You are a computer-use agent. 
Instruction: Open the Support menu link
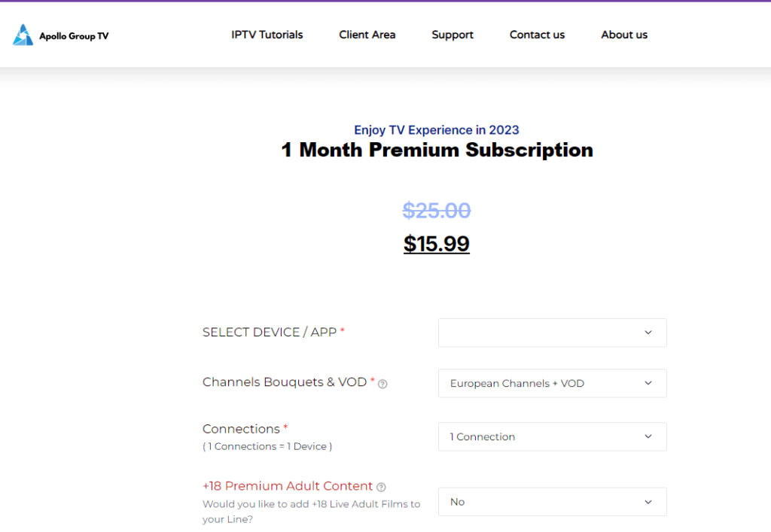pyautogui.click(x=453, y=35)
